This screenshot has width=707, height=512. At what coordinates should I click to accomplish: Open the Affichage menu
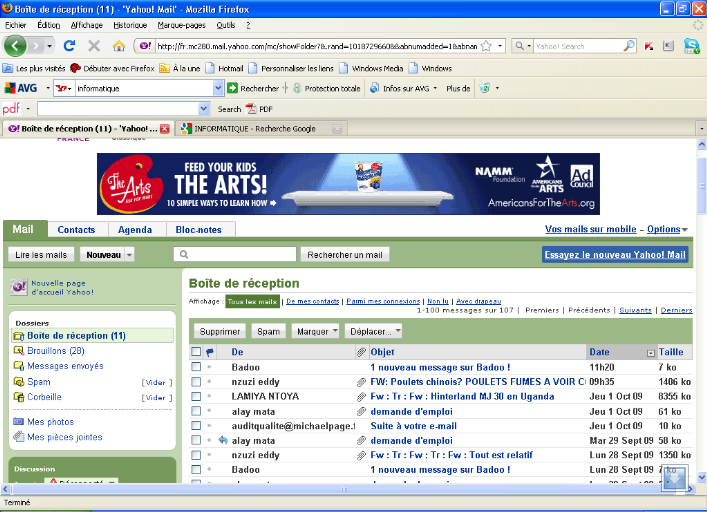[x=87, y=25]
